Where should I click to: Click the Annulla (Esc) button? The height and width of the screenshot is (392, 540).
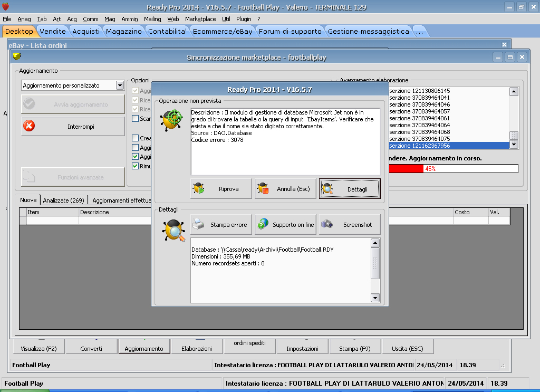tap(285, 188)
